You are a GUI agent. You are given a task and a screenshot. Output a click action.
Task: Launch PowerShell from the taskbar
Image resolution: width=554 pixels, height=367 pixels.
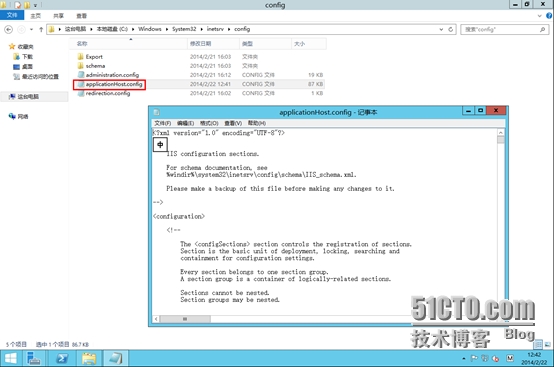tap(62, 359)
